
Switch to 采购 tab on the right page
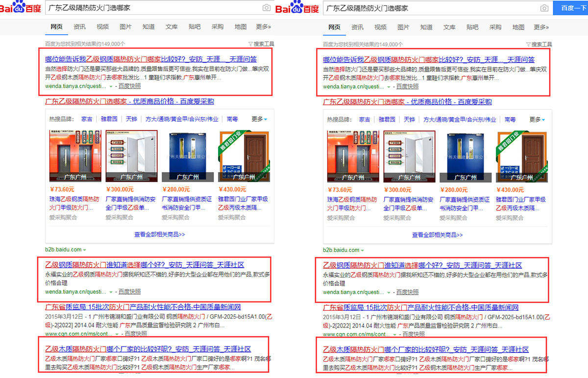[x=495, y=27]
